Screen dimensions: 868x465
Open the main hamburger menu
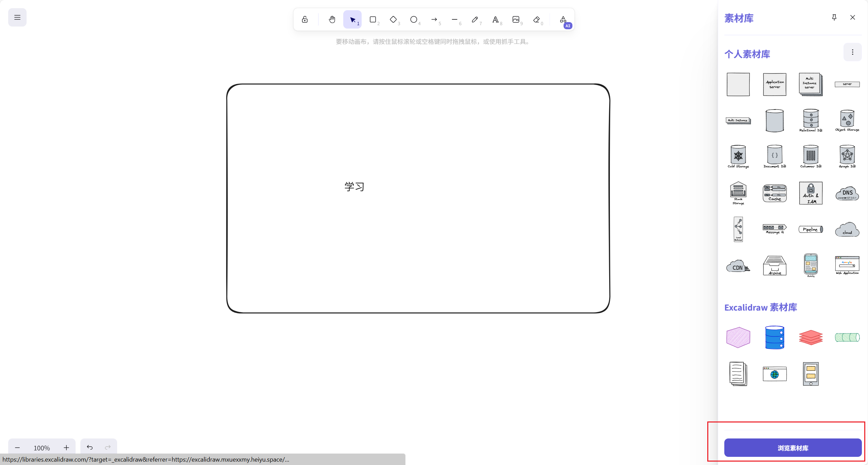coord(17,17)
